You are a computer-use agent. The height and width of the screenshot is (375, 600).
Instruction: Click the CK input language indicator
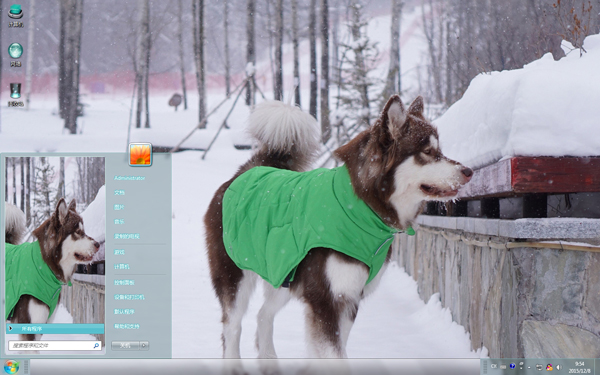494,366
